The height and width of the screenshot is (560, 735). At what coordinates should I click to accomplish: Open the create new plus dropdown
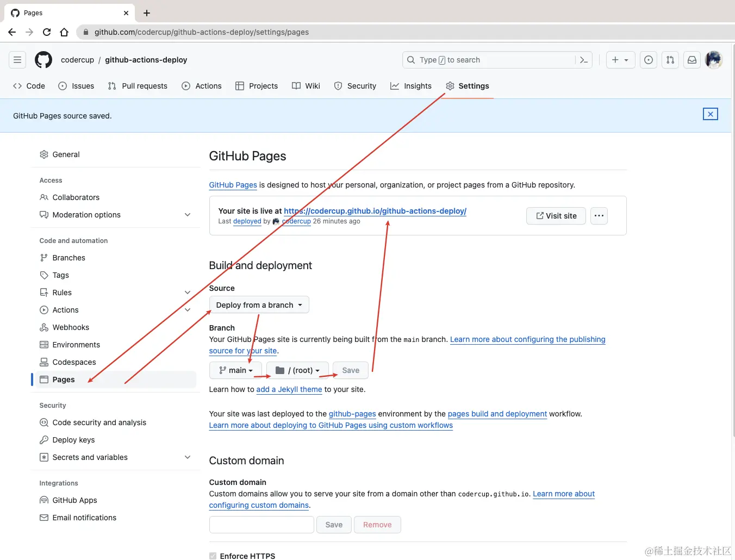pyautogui.click(x=620, y=60)
